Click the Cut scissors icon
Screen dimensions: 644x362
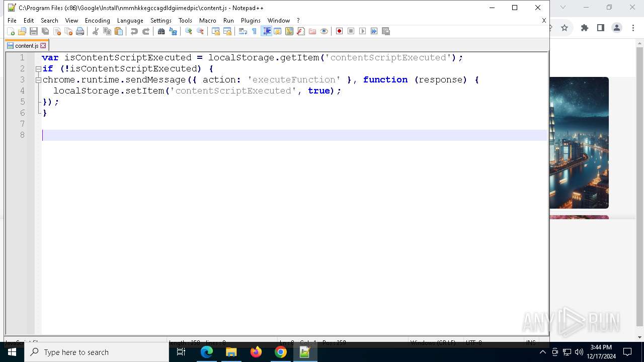[x=96, y=31]
